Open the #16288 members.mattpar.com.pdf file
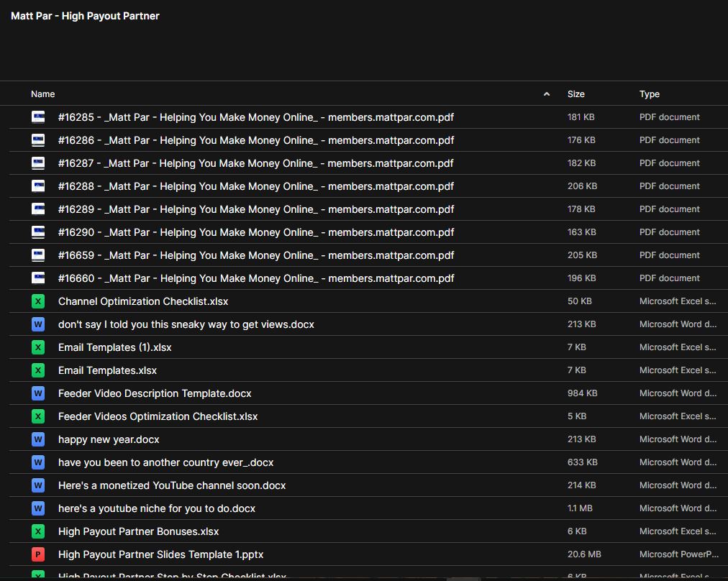This screenshot has width=728, height=581. pyautogui.click(x=255, y=186)
